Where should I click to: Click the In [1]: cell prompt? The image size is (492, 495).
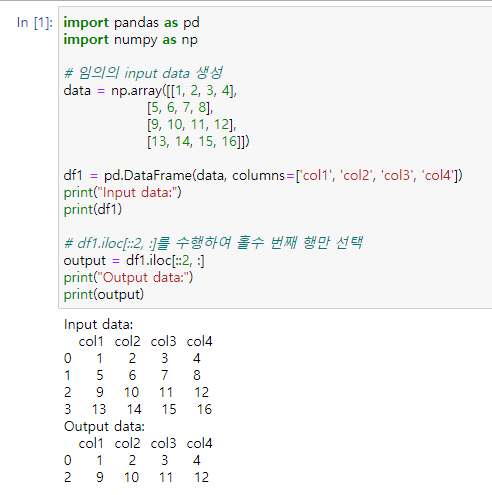pos(35,23)
